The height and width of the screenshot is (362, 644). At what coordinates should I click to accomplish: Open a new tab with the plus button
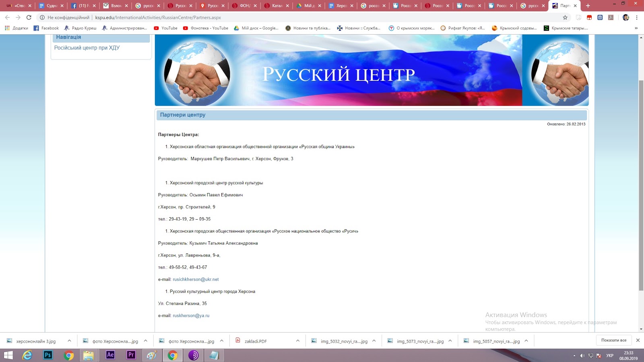click(x=588, y=6)
